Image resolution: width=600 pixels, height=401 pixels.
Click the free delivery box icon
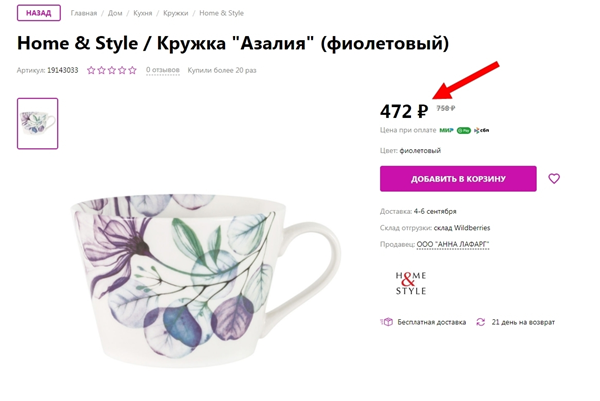386,322
